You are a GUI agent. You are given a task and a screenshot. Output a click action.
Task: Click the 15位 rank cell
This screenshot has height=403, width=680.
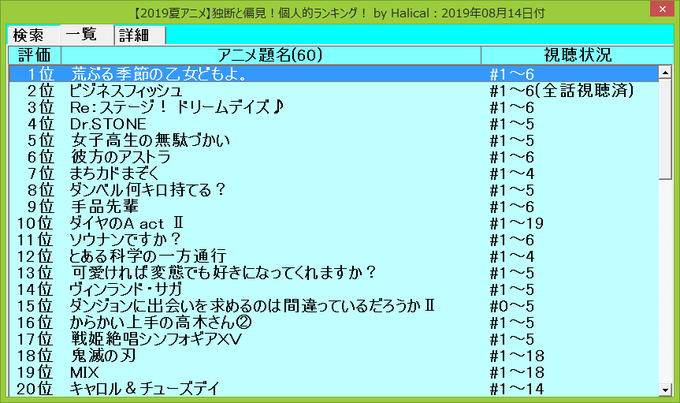tap(35, 306)
